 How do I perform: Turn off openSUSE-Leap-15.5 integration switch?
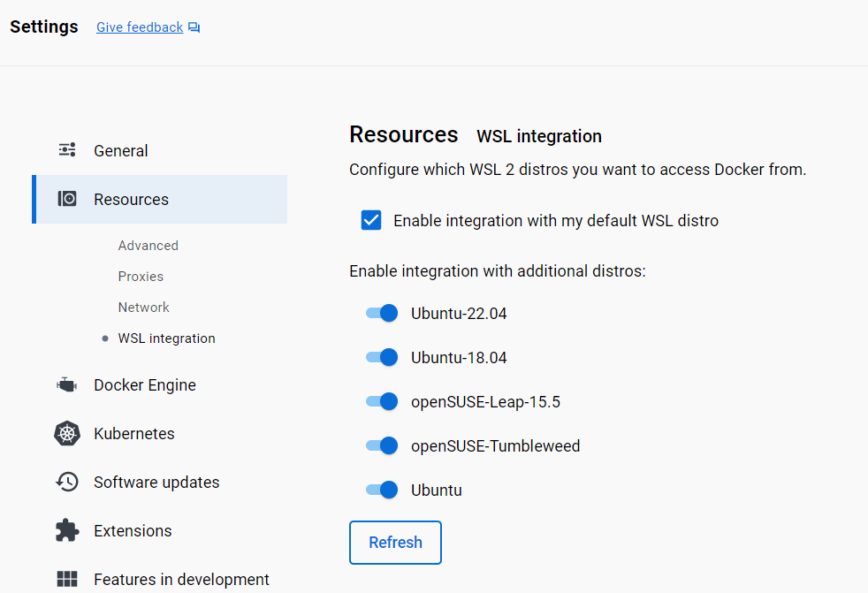point(382,401)
